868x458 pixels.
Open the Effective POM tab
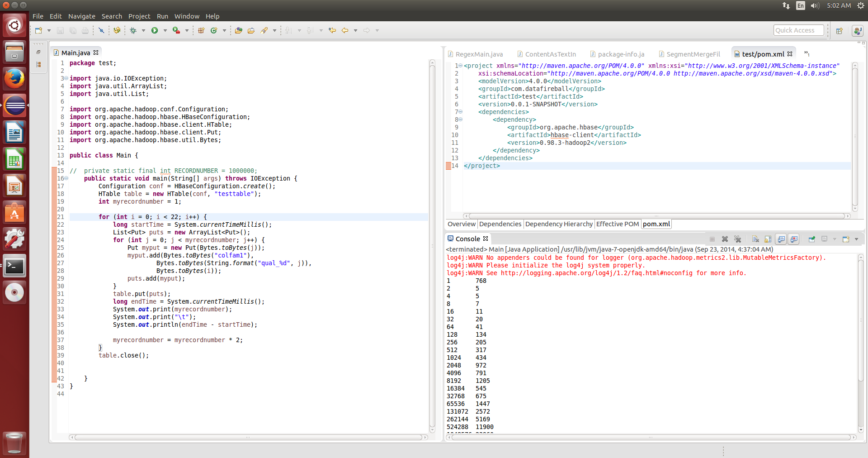(617, 224)
